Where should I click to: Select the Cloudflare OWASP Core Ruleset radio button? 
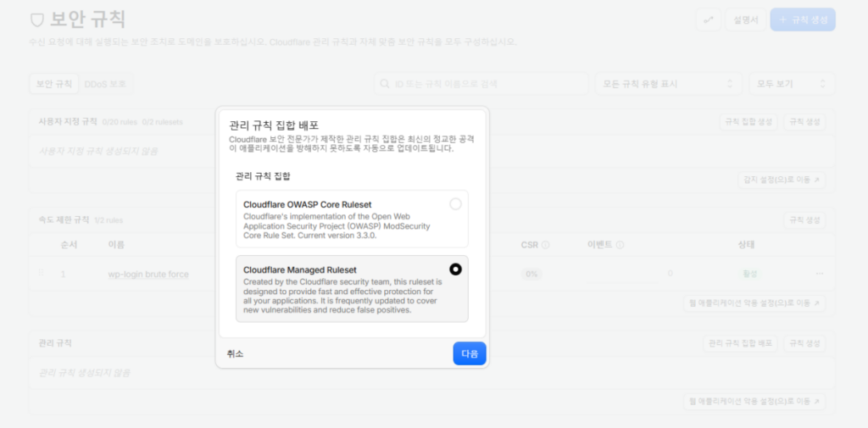coord(455,204)
